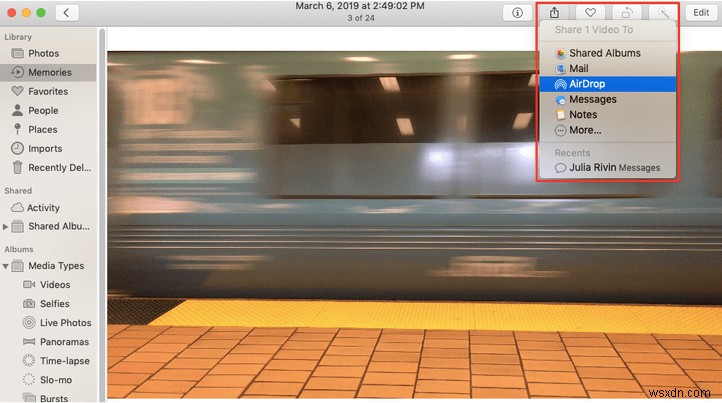Image resolution: width=722 pixels, height=403 pixels.
Task: Click the Live Photos concentric circle icon
Action: pyautogui.click(x=29, y=322)
